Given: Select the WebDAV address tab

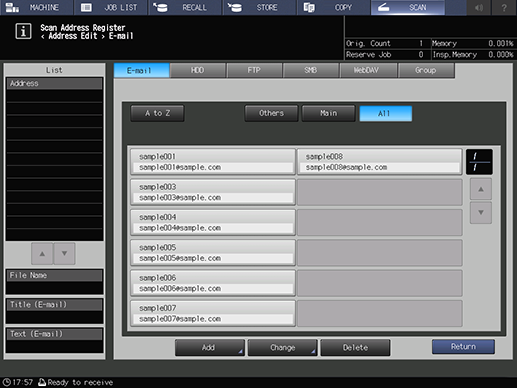Looking at the screenshot, I should tap(368, 70).
